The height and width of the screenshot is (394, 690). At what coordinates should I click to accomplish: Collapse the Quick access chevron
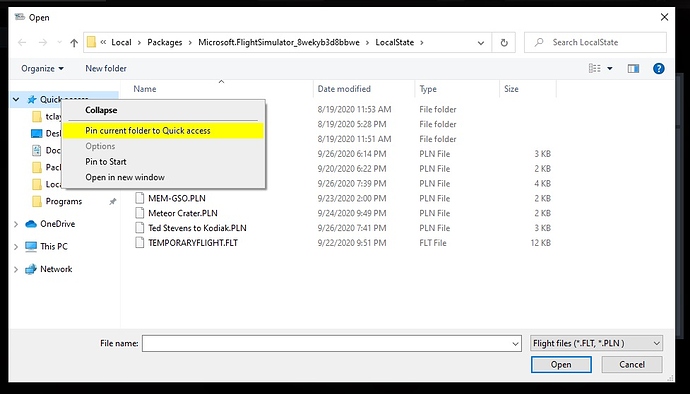(x=16, y=99)
